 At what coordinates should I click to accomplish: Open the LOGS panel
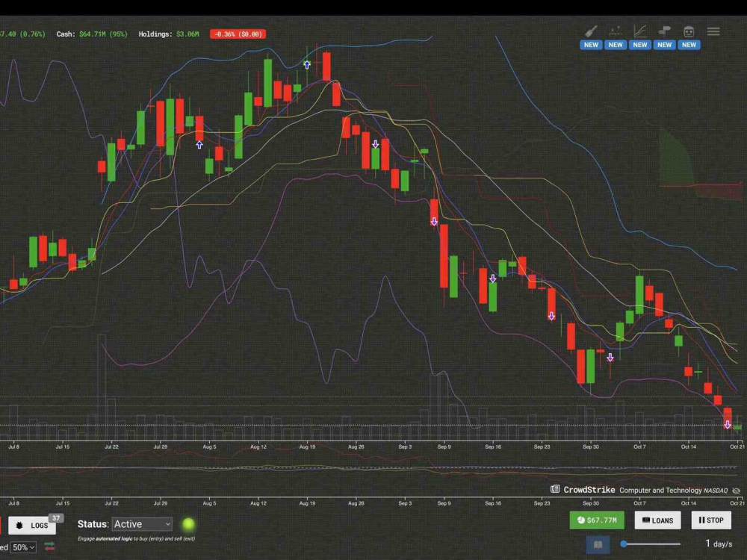click(32, 525)
